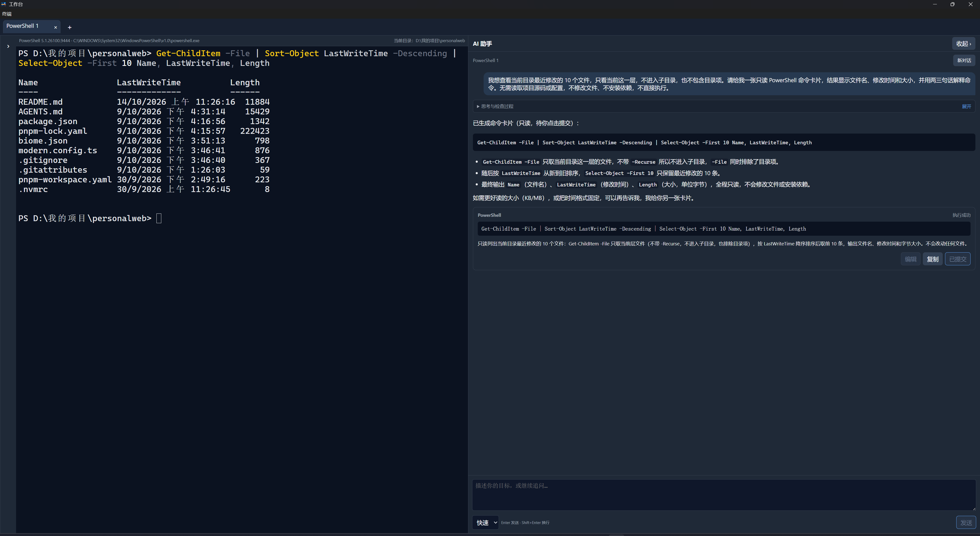
Task: Close the PowerShell 1 tab
Action: coord(56,27)
